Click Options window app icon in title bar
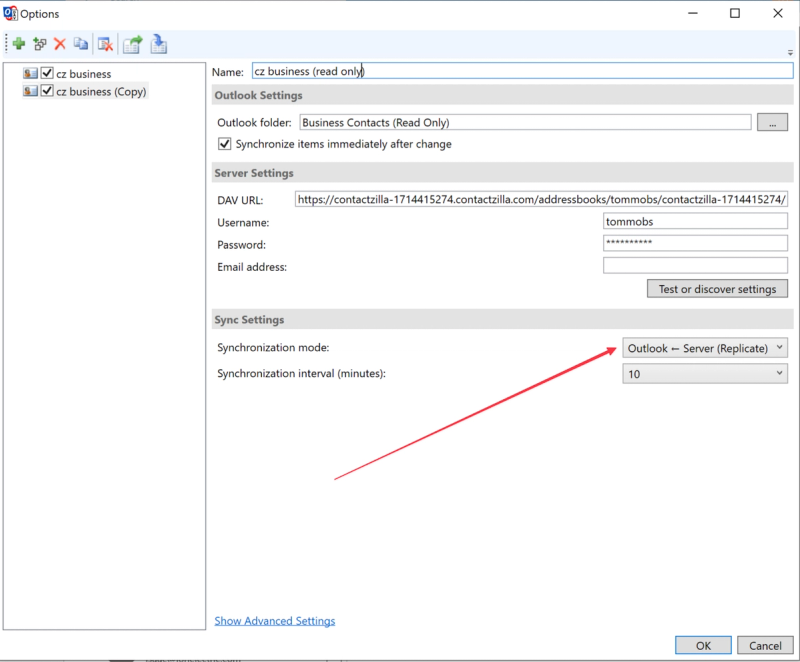The width and height of the screenshot is (800, 662). pyautogui.click(x=10, y=13)
